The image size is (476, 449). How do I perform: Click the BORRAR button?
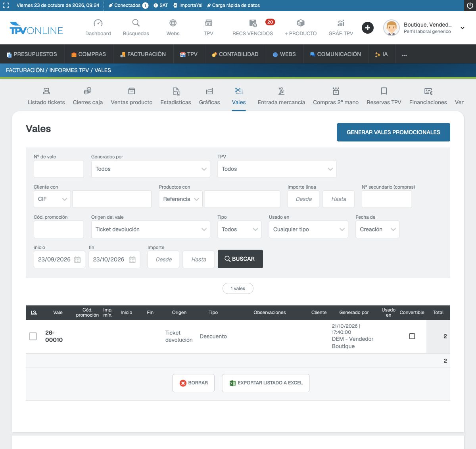194,383
